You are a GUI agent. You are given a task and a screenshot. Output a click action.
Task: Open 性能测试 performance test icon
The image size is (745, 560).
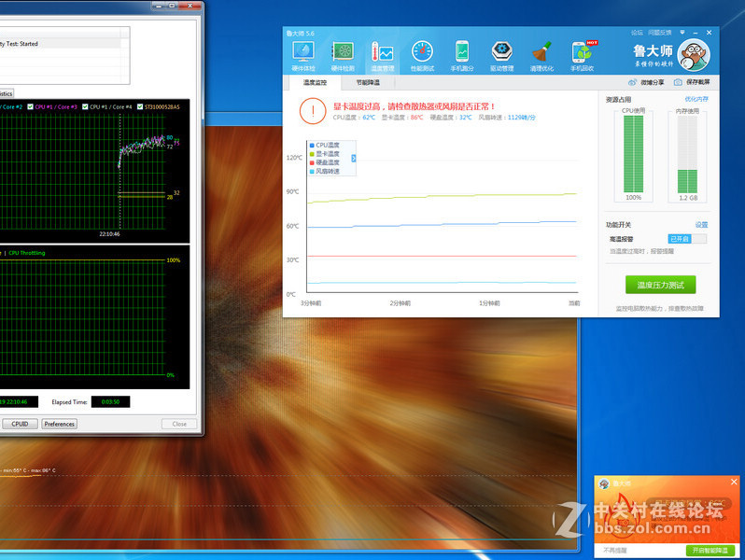point(422,54)
